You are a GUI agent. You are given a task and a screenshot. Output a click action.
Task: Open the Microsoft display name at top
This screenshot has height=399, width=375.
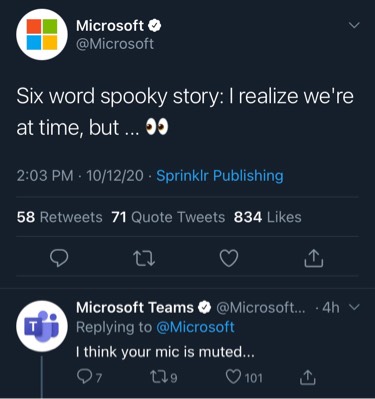coord(110,26)
